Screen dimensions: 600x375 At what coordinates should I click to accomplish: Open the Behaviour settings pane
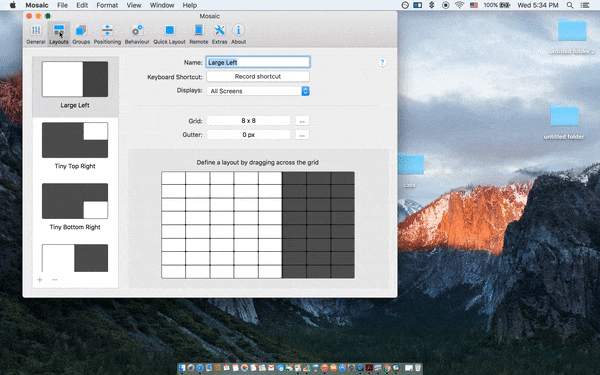pyautogui.click(x=137, y=34)
